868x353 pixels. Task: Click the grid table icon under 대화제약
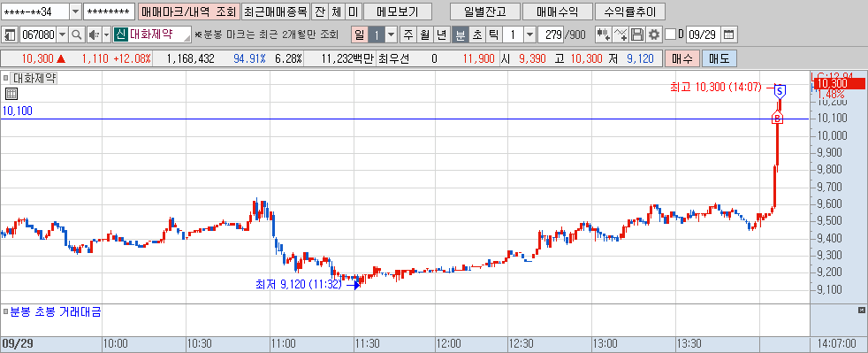[11, 94]
